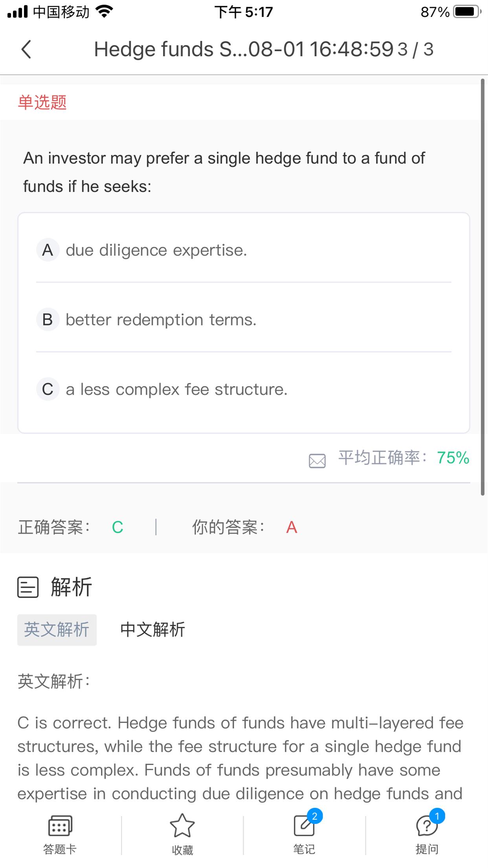
Task: Tap the Hedge funds page title
Action: (243, 50)
